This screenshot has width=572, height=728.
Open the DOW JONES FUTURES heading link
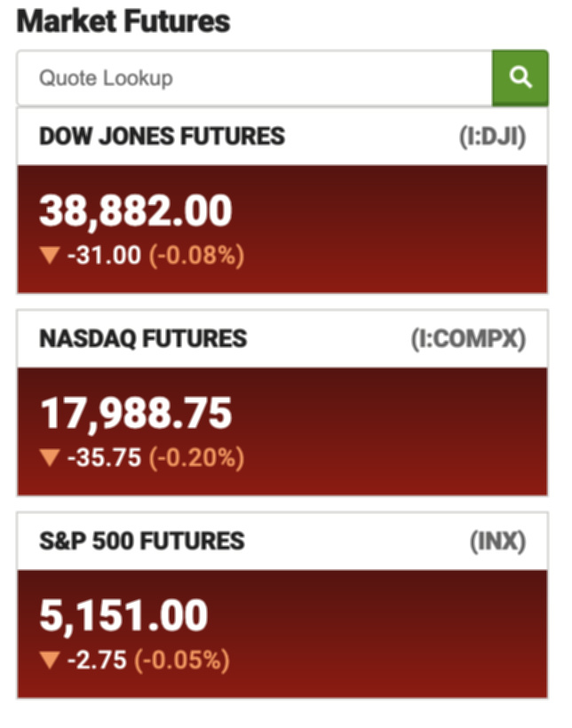[x=162, y=137]
